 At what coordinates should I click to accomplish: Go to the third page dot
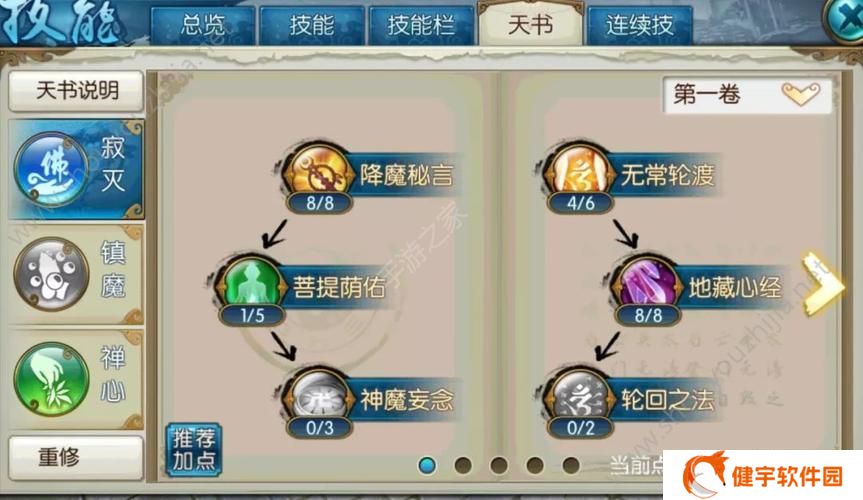point(499,465)
